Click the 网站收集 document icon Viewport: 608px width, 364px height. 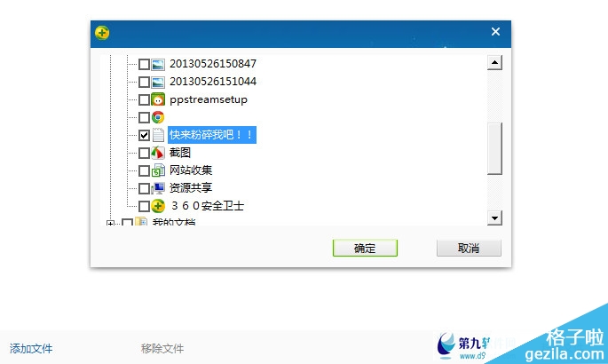[x=158, y=170]
